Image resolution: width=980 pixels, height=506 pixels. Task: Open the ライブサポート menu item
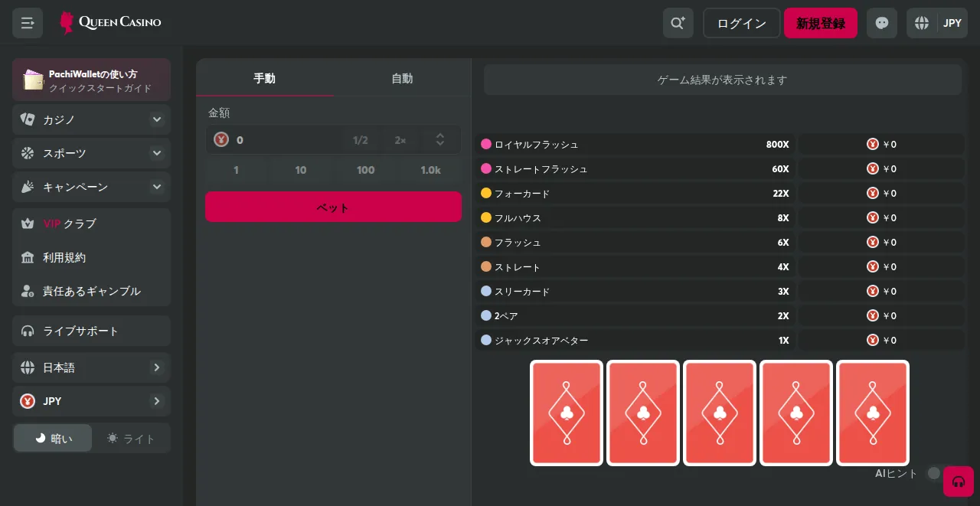pos(91,331)
